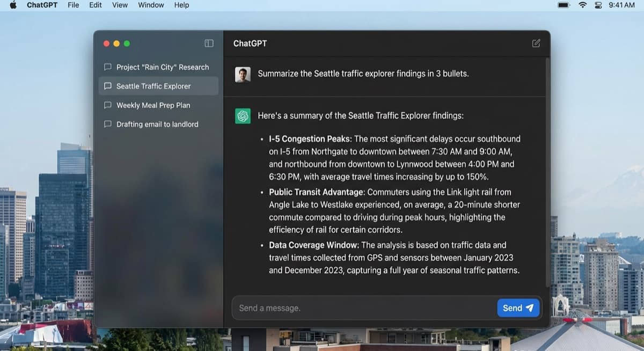The image size is (644, 351).
Task: Click the ChatGPT logo avatar in response
Action: [x=243, y=116]
